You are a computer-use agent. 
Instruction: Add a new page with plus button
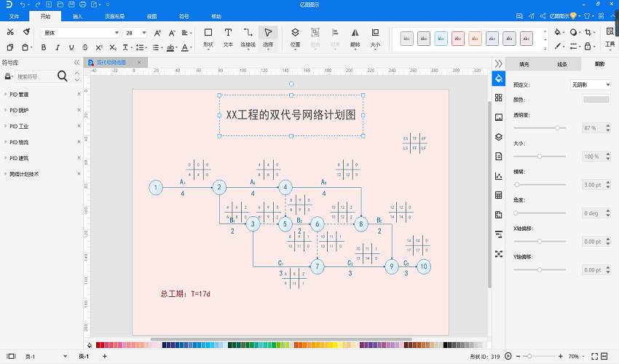(x=105, y=356)
